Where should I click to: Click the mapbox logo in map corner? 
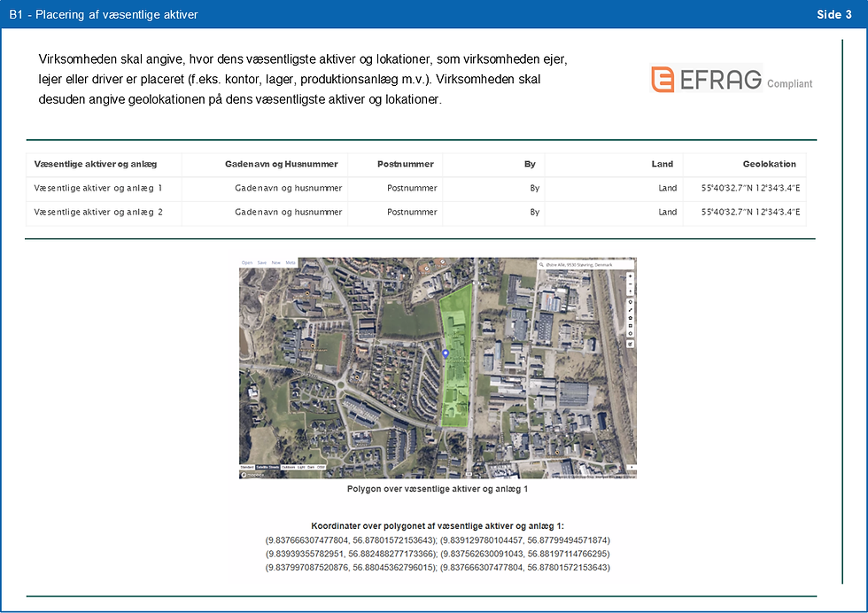click(253, 475)
